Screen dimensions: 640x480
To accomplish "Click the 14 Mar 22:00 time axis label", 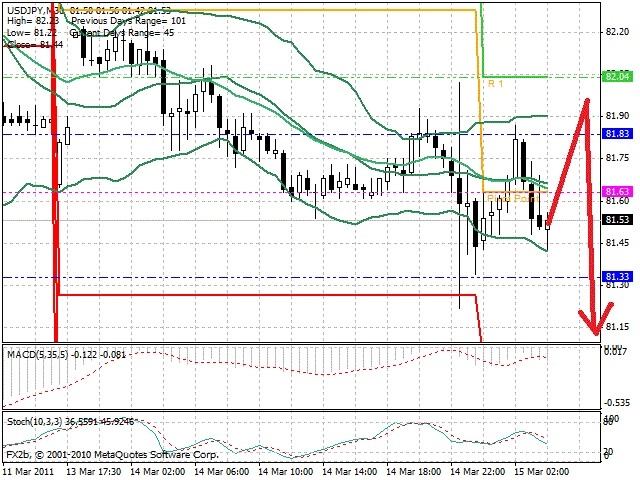I will (x=478, y=472).
